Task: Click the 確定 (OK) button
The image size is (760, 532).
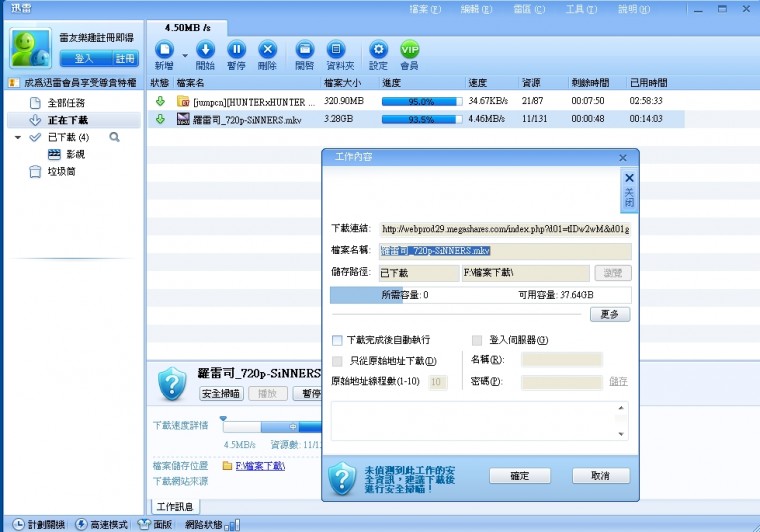Action: pos(520,476)
